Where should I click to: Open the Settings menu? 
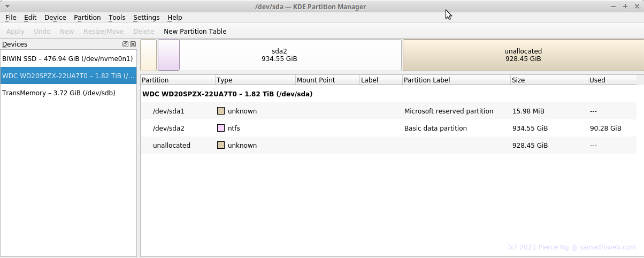(x=146, y=18)
